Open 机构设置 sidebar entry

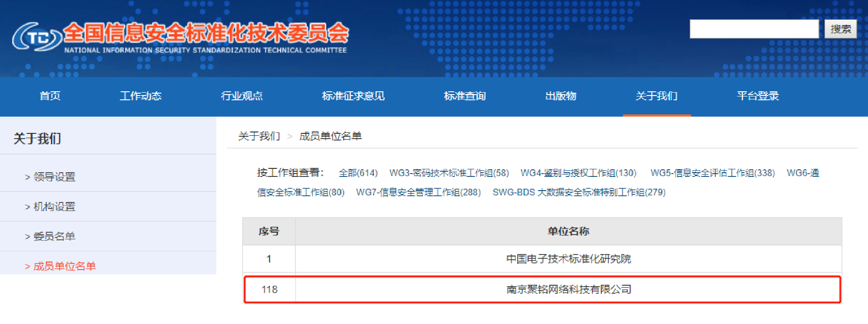[x=54, y=207]
